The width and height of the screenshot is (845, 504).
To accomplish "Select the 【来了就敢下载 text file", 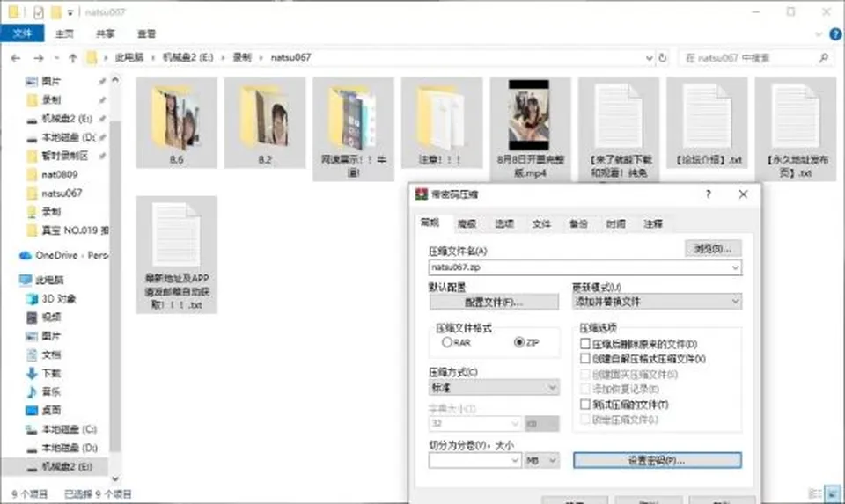I will (x=618, y=129).
